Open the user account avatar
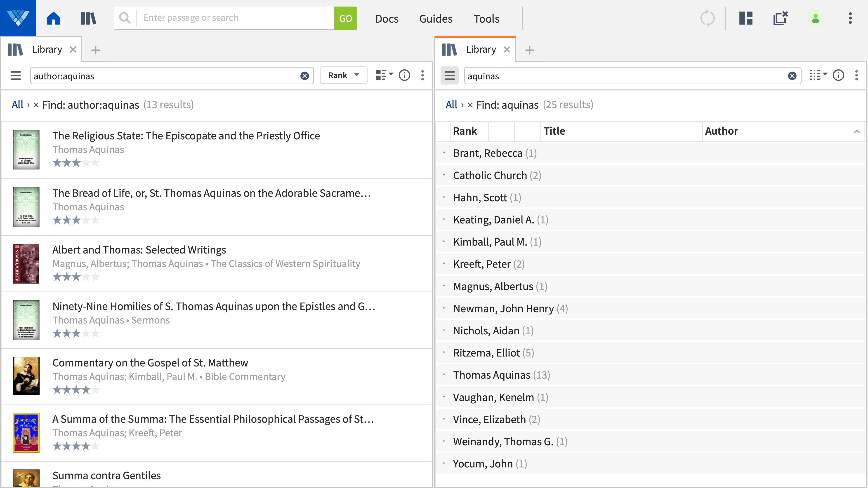Viewport: 868px width, 488px height. (815, 18)
